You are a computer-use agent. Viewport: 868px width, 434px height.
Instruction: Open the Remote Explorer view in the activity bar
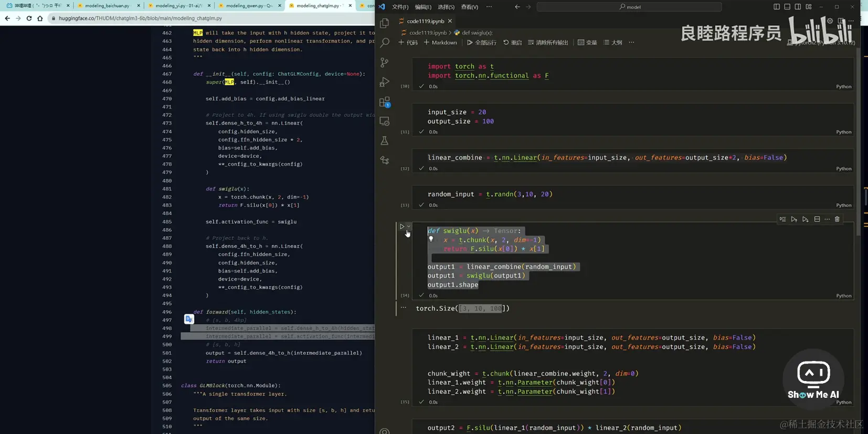[x=385, y=121]
